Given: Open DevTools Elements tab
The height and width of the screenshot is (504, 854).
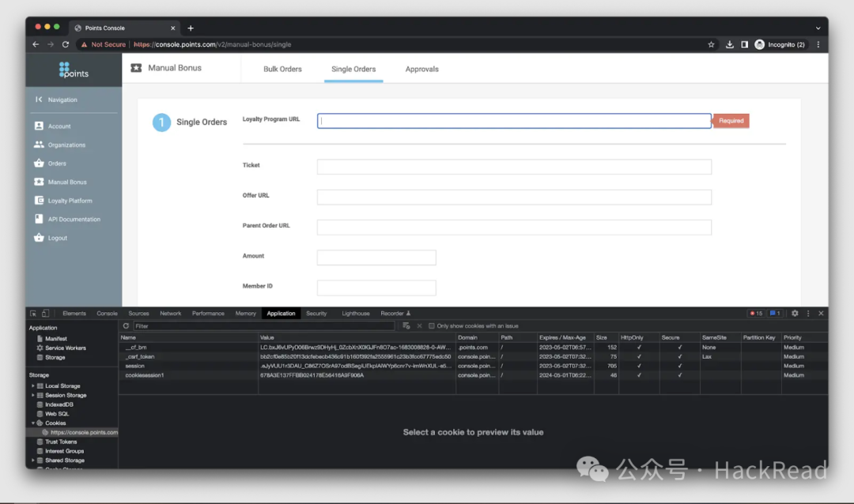Looking at the screenshot, I should [74, 314].
